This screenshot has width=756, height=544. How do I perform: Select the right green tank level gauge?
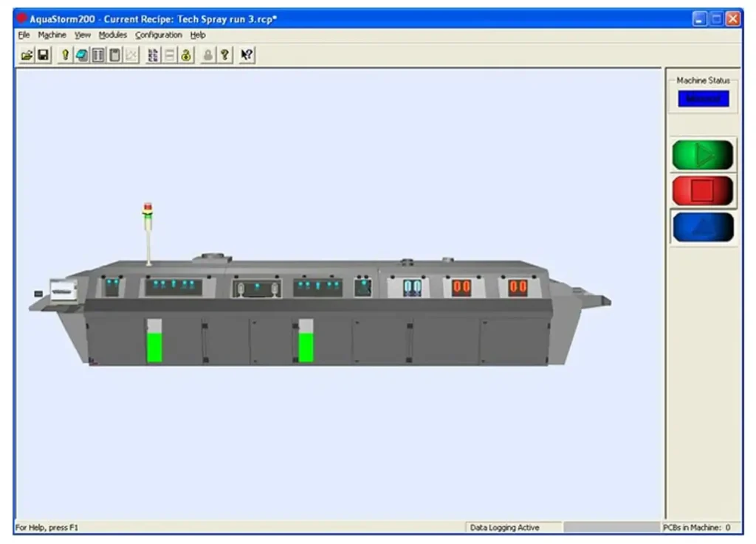point(306,340)
